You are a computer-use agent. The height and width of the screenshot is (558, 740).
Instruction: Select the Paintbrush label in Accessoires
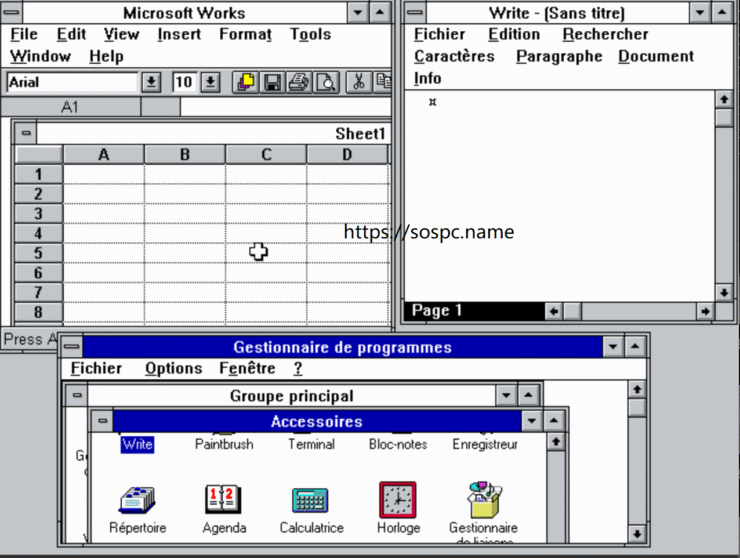pos(224,445)
